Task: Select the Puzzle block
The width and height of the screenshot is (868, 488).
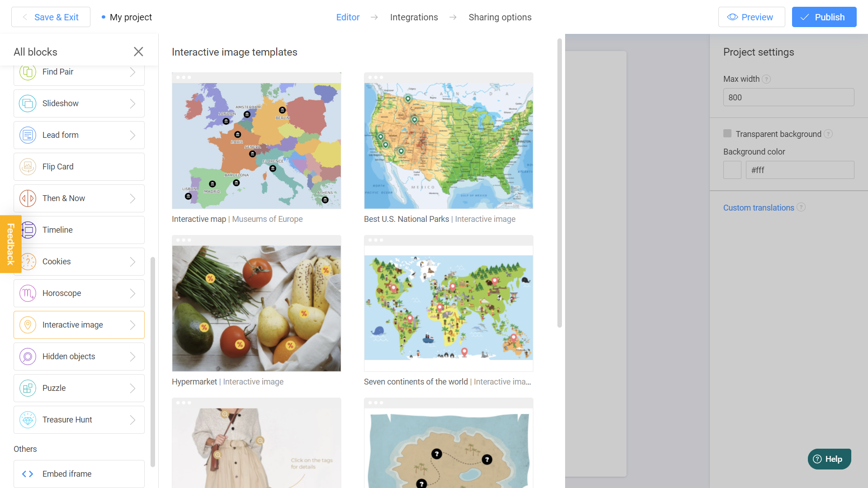Action: click(78, 388)
